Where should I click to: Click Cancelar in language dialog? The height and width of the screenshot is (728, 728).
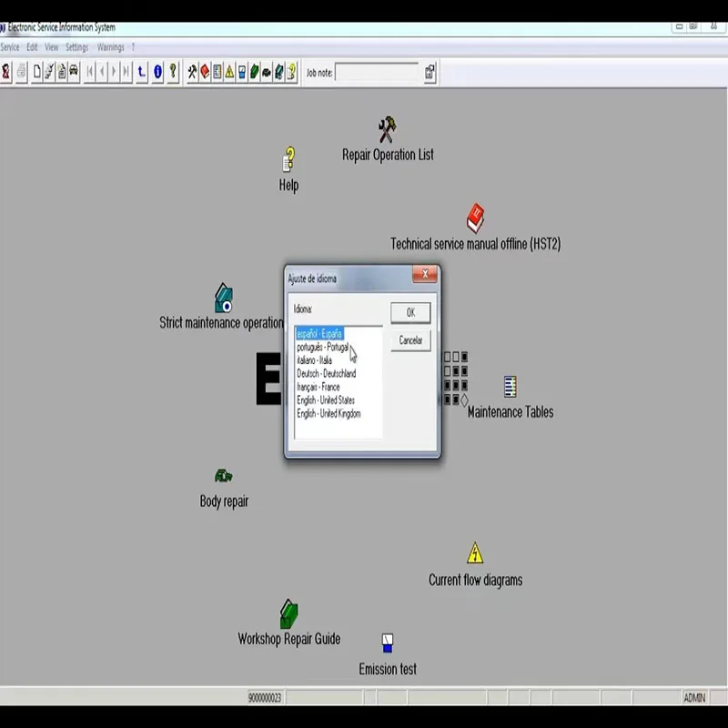pyautogui.click(x=410, y=340)
